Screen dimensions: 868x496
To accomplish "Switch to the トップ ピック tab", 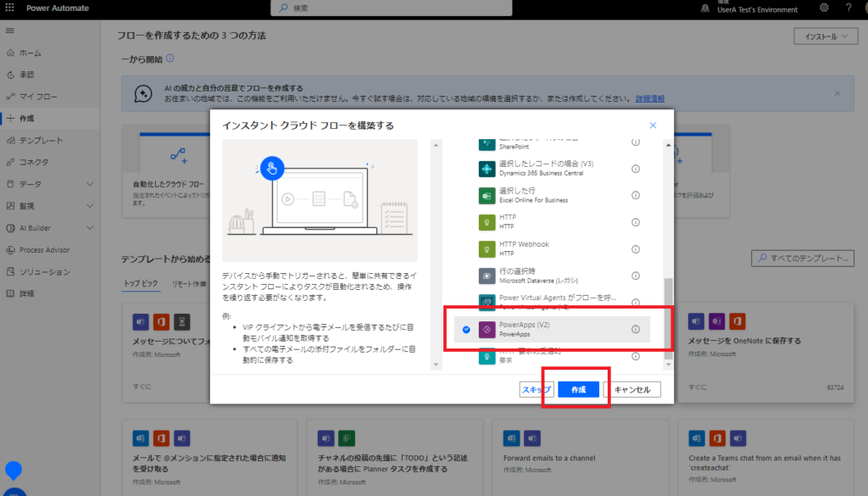I will tap(141, 283).
